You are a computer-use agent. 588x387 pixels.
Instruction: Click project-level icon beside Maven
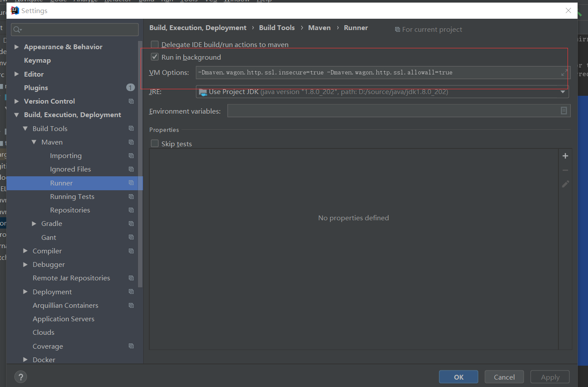131,142
